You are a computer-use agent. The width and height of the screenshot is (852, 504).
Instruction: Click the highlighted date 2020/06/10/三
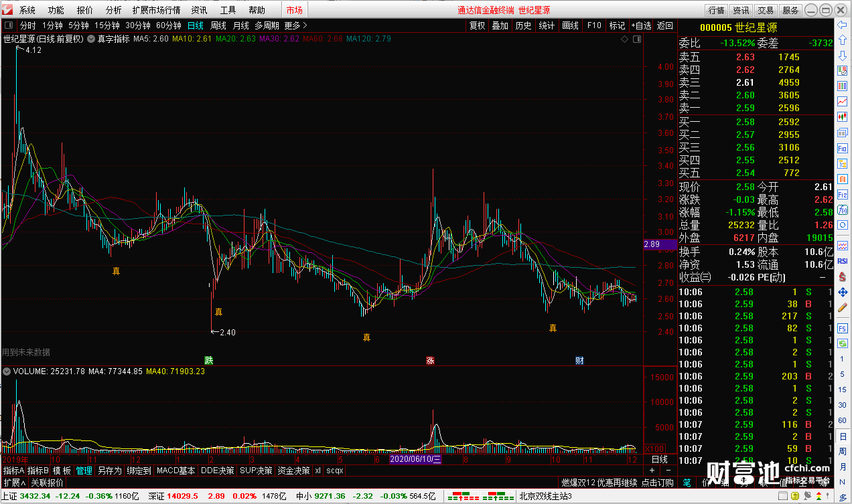(x=415, y=460)
